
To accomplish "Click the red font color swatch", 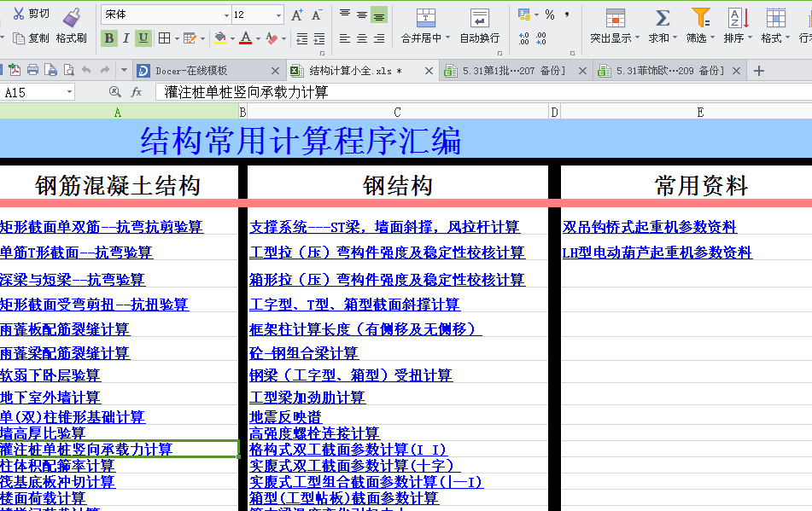I will coord(246,38).
